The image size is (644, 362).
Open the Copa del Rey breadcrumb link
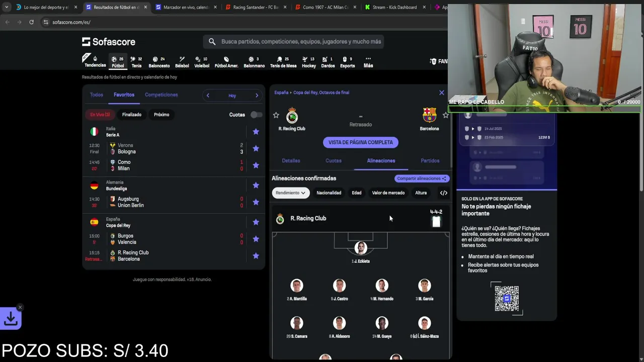click(x=321, y=93)
